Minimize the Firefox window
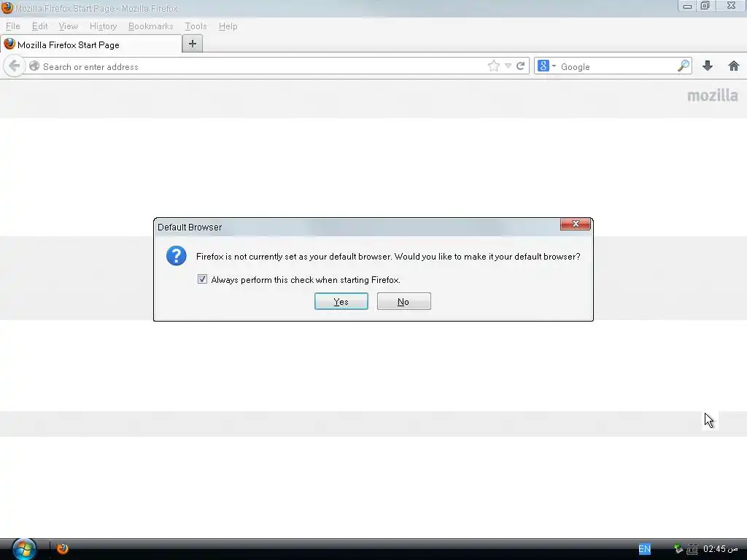The height and width of the screenshot is (560, 747). click(x=687, y=6)
